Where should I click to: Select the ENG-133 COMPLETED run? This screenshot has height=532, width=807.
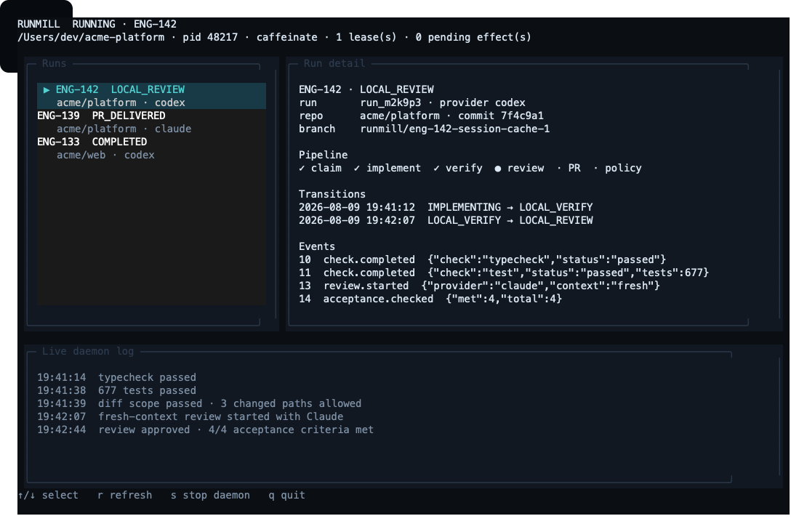151,148
